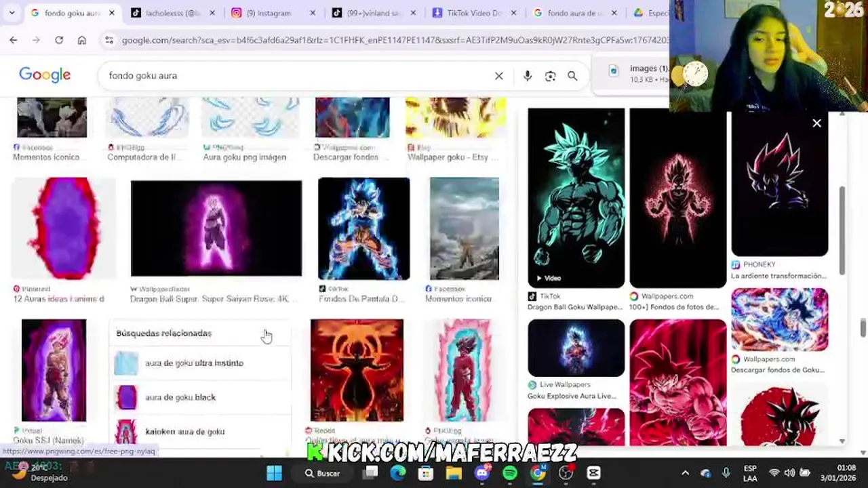Image resolution: width=868 pixels, height=488 pixels.
Task: Click the taskbar microphone tray icon
Action: tap(726, 473)
